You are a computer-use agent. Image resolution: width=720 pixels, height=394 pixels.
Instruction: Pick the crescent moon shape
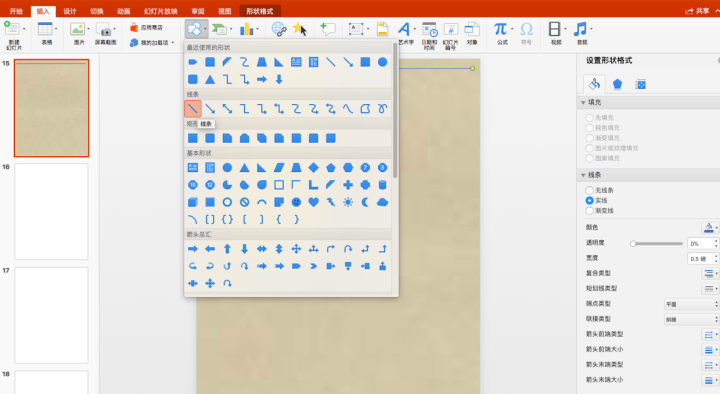click(365, 202)
